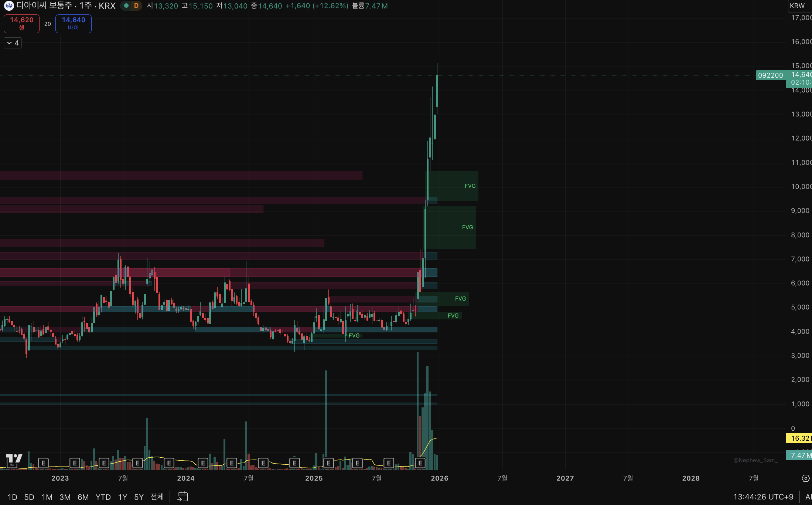The width and height of the screenshot is (812, 505).
Task: Click the earnings marker nearest 2026
Action: point(420,463)
